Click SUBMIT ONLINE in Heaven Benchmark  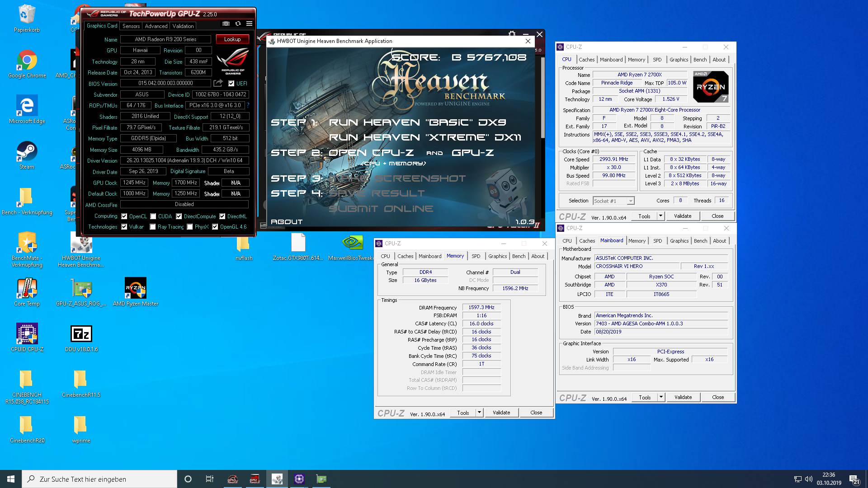381,209
